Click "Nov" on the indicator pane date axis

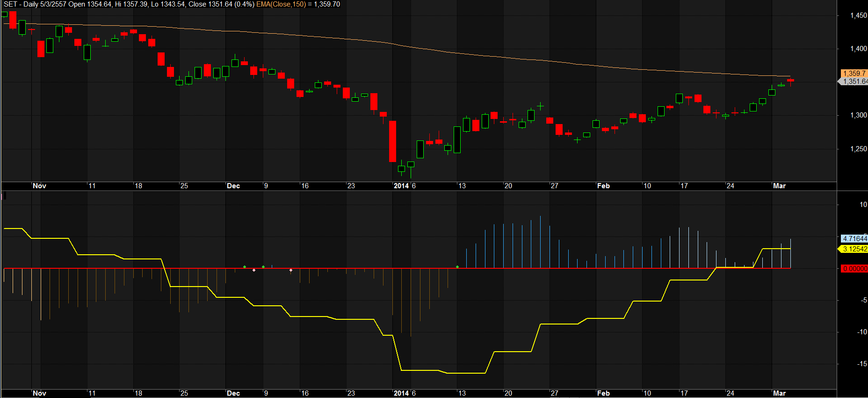pos(39,393)
